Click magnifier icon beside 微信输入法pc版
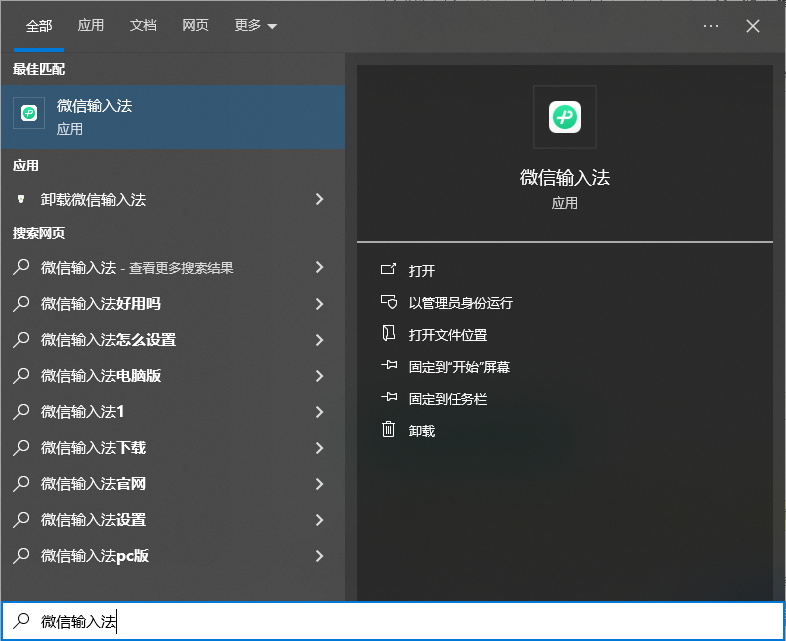This screenshot has width=786, height=641. 21,556
